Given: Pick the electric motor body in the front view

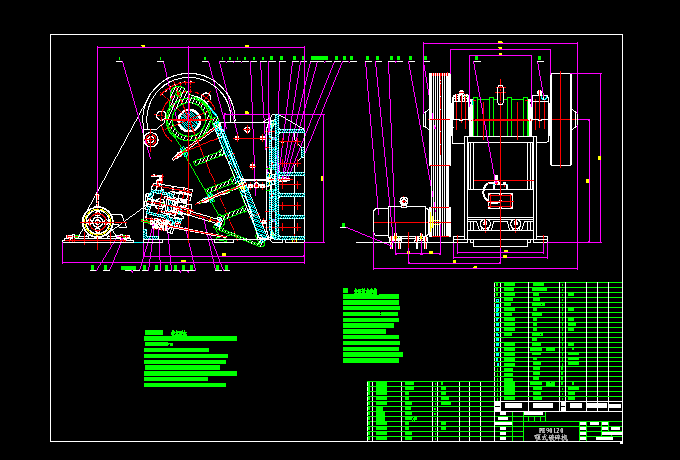Looking at the screenshot, I should [401, 222].
